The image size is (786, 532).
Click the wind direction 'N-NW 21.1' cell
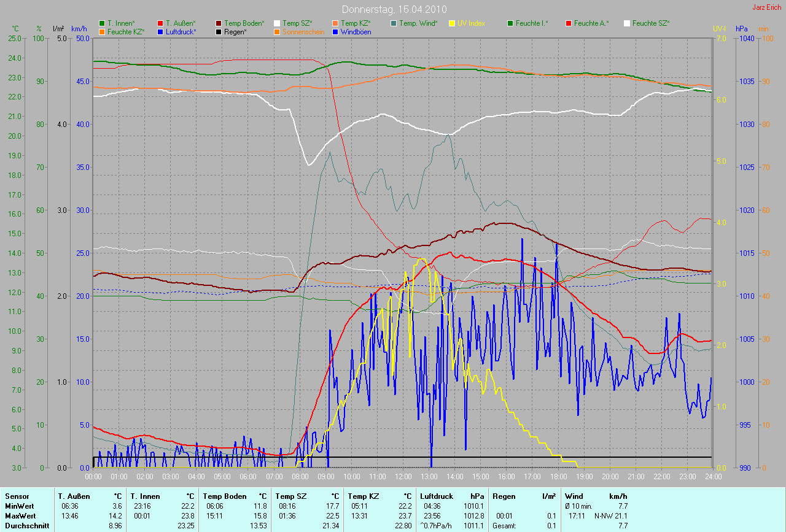pyautogui.click(x=610, y=516)
